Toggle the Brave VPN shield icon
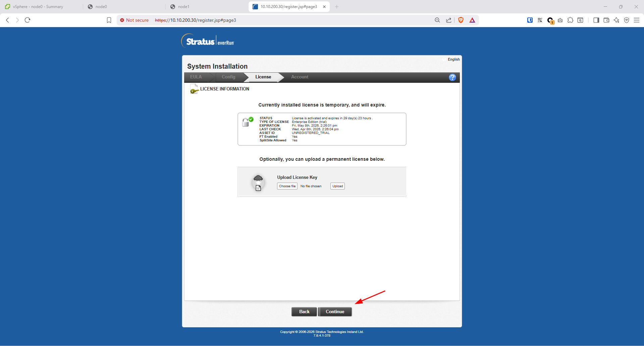 tap(627, 20)
